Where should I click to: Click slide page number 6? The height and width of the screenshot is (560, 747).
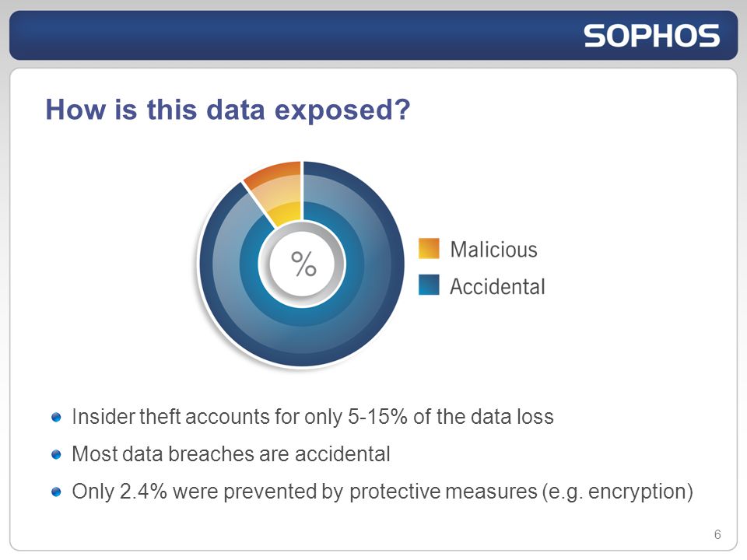coord(717,534)
